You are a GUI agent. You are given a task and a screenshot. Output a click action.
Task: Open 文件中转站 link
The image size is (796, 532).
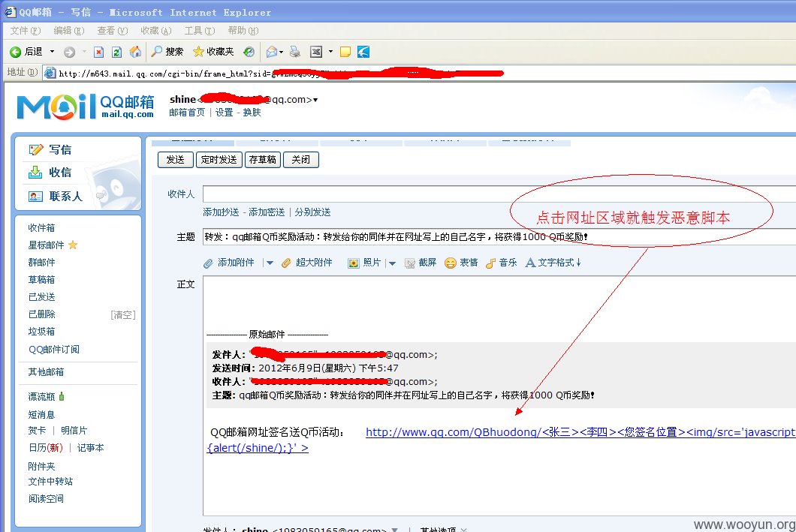(50, 481)
